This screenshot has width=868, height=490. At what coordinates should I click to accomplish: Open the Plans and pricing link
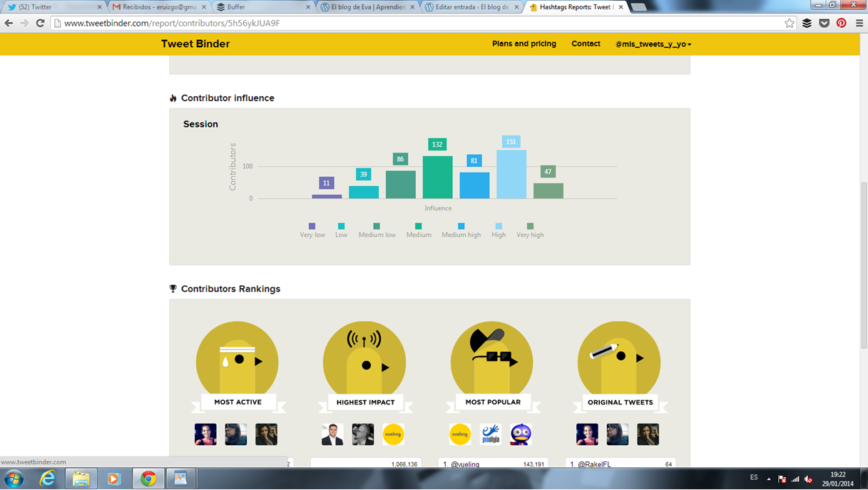[x=524, y=44]
